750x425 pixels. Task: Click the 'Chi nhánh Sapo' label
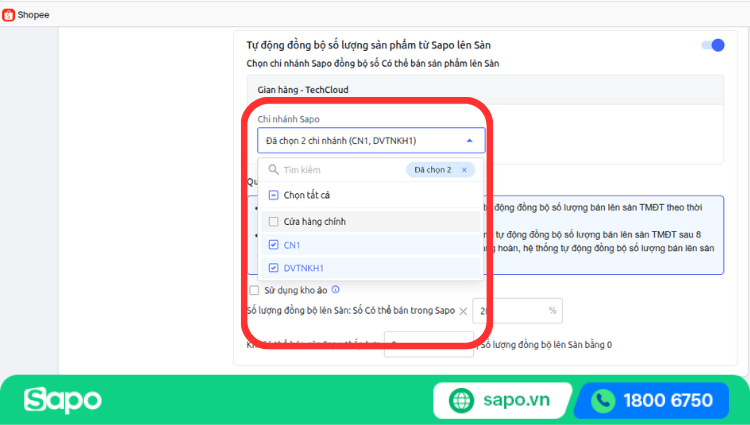coord(288,119)
